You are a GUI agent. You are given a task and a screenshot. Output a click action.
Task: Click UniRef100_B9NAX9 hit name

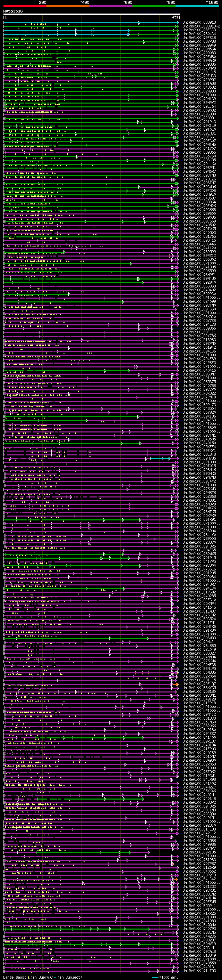[x=199, y=60]
